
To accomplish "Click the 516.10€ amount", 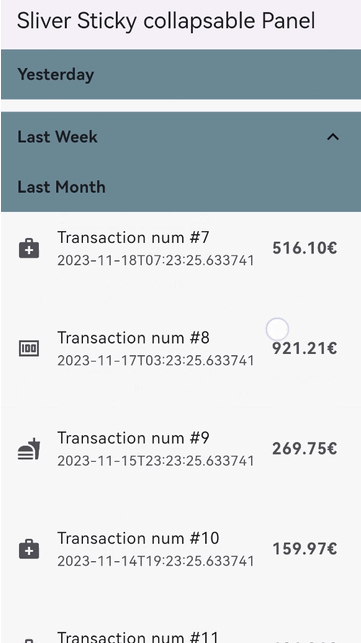I will [x=304, y=248].
